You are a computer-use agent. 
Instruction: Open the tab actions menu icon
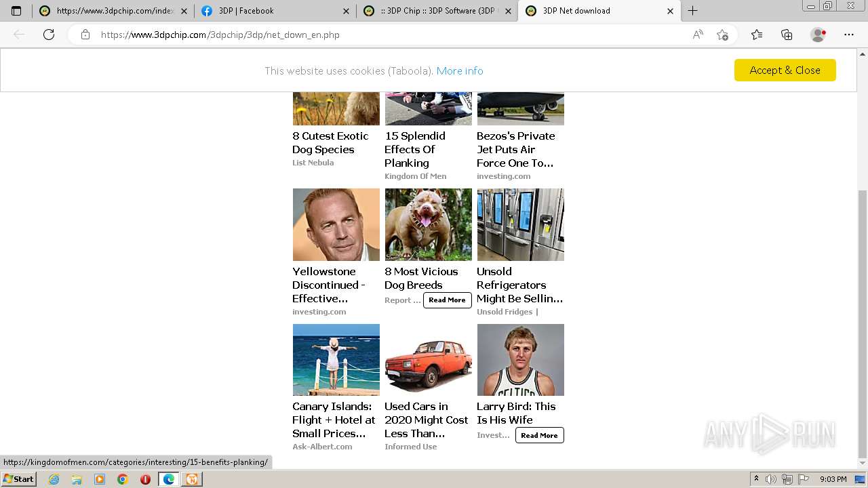[x=16, y=11]
